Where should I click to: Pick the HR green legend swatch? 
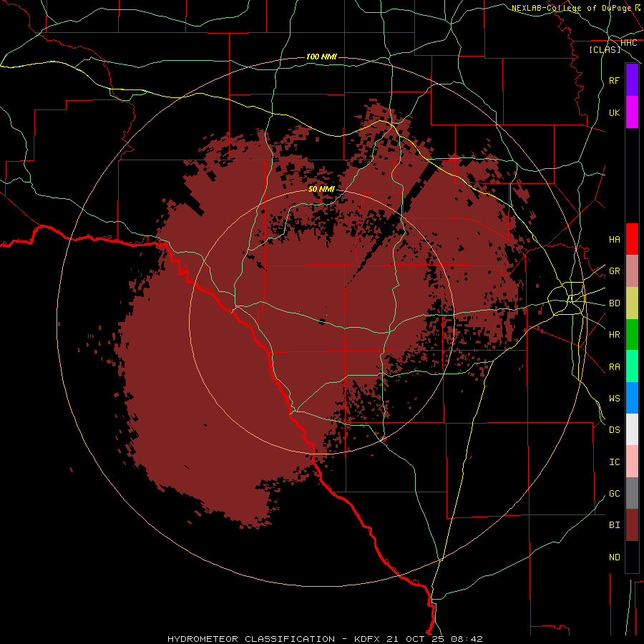(x=632, y=335)
